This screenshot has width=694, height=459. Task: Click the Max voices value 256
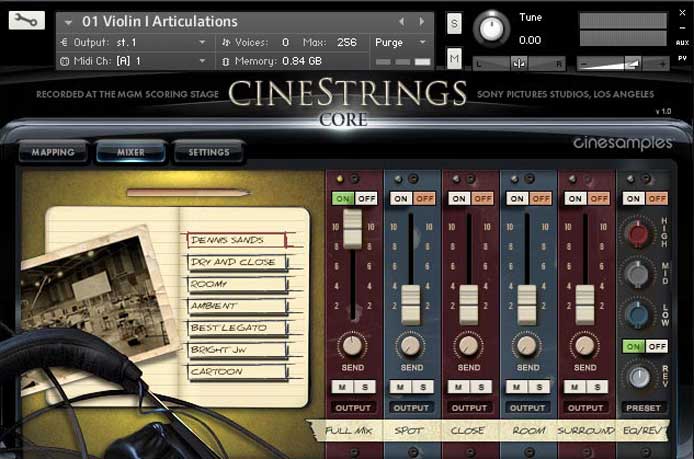click(347, 42)
